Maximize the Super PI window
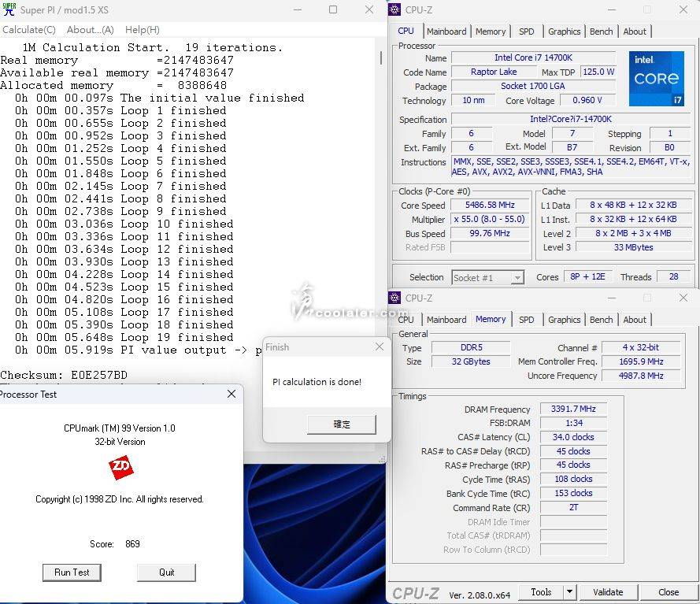Screen dimensions: 700x604 click(x=333, y=9)
